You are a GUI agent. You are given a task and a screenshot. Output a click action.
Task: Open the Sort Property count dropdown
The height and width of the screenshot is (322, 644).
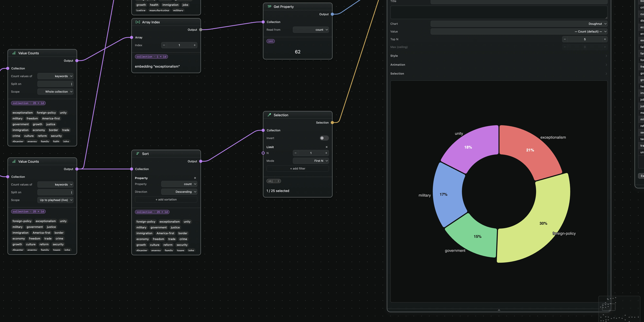179,184
